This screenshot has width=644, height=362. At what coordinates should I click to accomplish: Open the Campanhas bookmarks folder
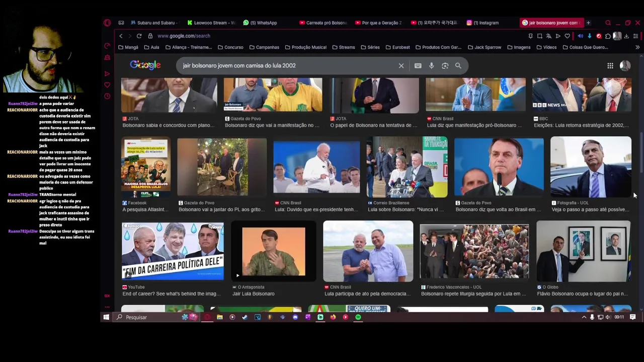click(264, 47)
